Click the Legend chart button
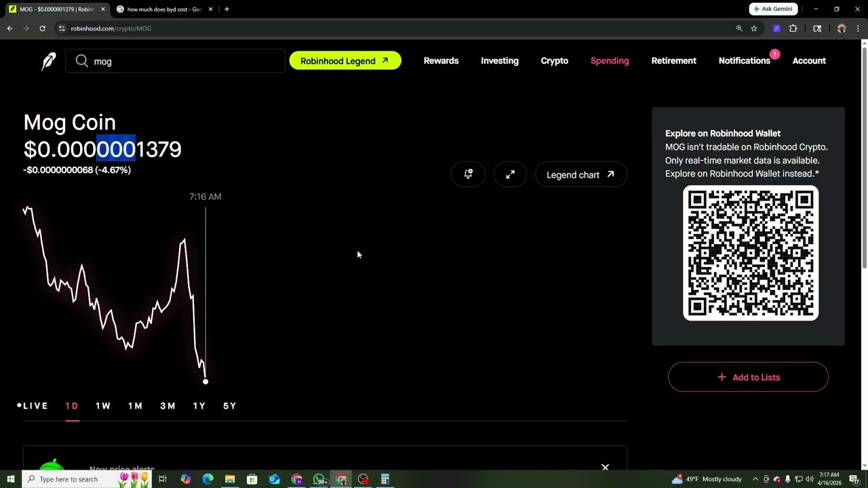 (581, 174)
